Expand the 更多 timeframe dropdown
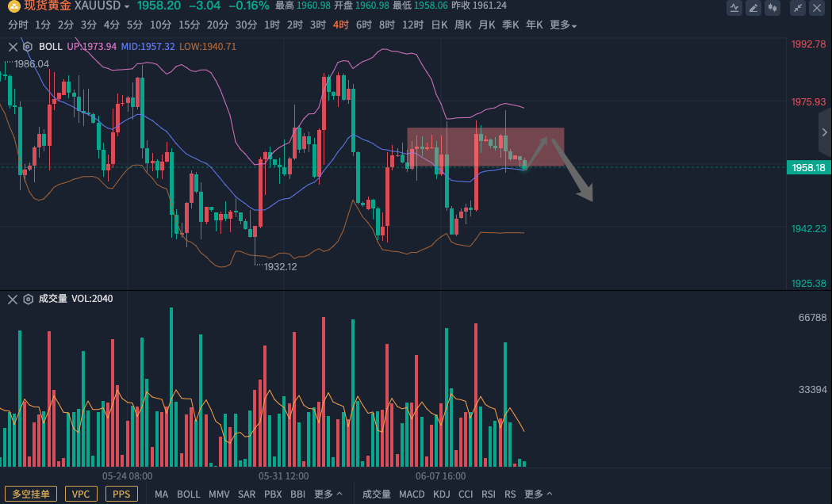The height and width of the screenshot is (504, 832). pos(563,25)
